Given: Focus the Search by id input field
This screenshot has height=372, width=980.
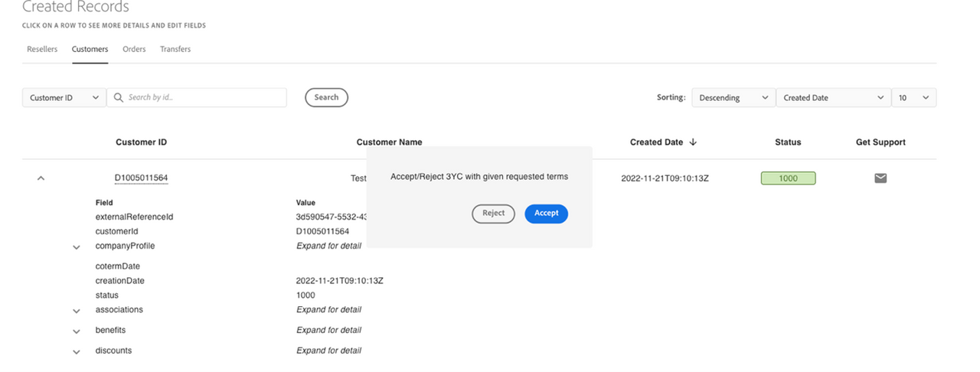Looking at the screenshot, I should pyautogui.click(x=203, y=97).
